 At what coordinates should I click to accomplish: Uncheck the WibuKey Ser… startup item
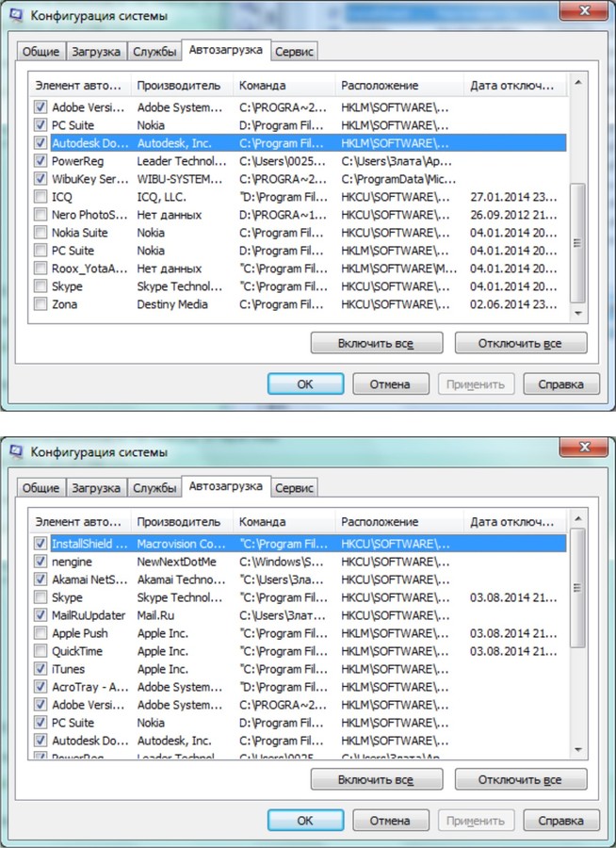[x=41, y=178]
